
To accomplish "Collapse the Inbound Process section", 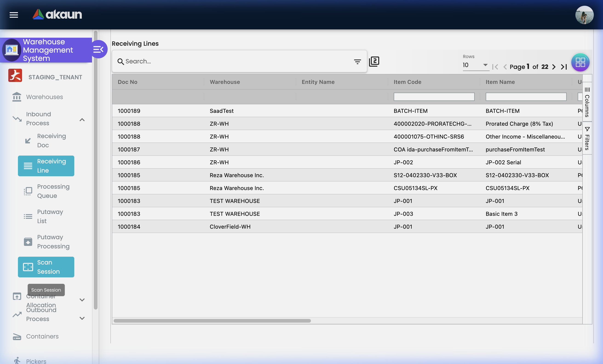I will coord(82,119).
